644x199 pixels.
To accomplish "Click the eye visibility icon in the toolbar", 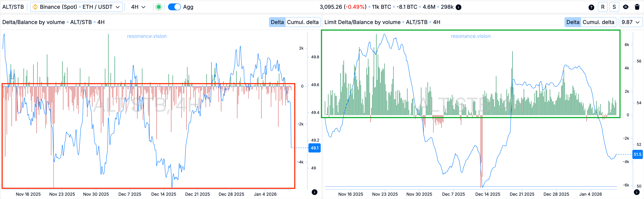I will 626,7.
